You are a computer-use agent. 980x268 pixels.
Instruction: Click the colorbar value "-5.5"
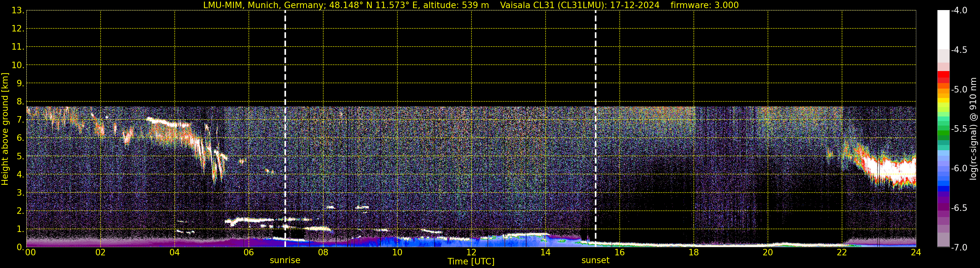[x=959, y=129]
